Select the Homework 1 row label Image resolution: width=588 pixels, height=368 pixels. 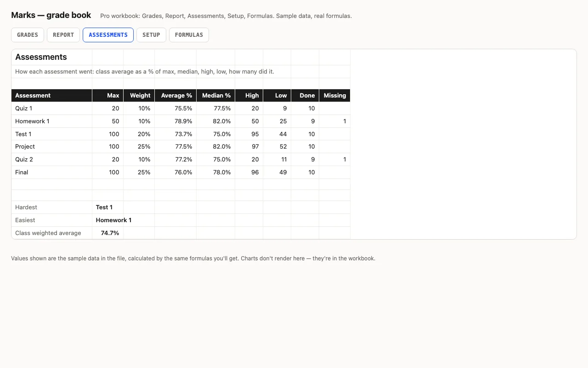click(x=52, y=121)
